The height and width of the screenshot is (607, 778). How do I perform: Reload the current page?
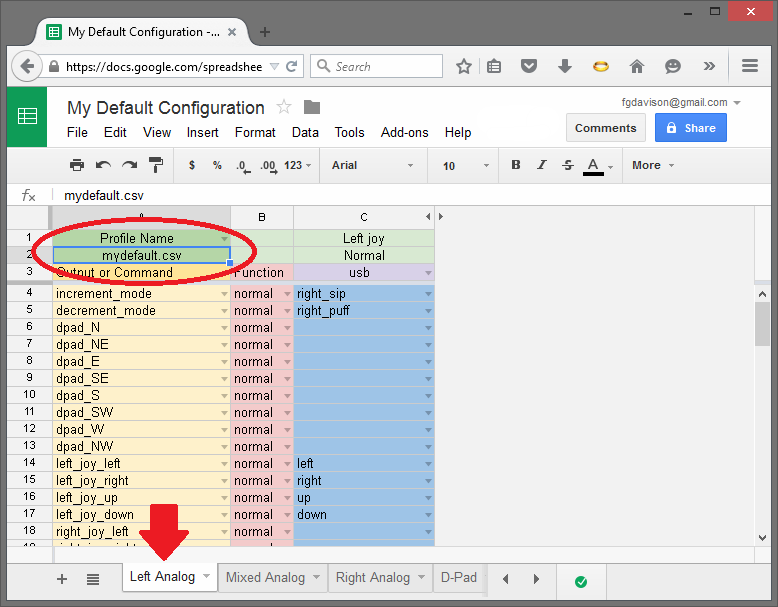[292, 67]
